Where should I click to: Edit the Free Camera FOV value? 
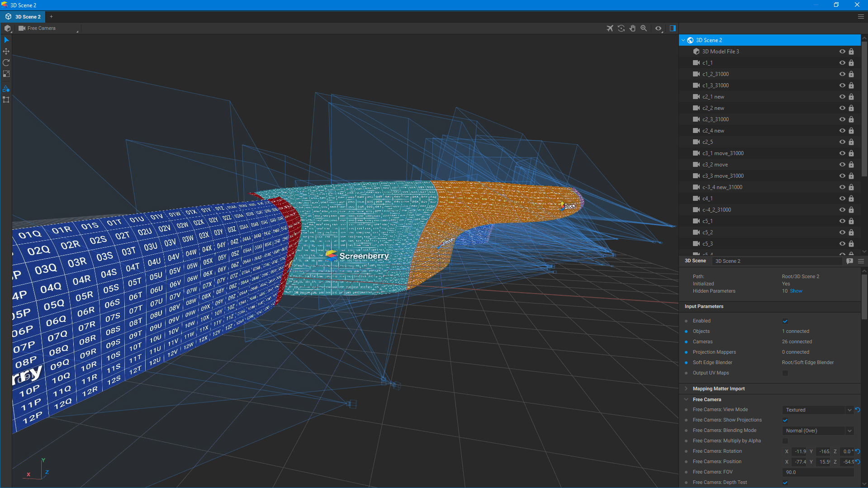[x=816, y=472]
